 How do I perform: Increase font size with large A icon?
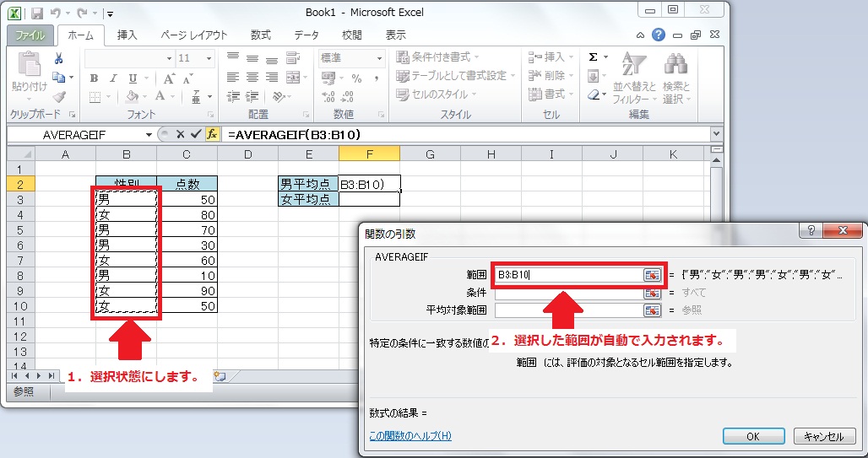point(170,78)
